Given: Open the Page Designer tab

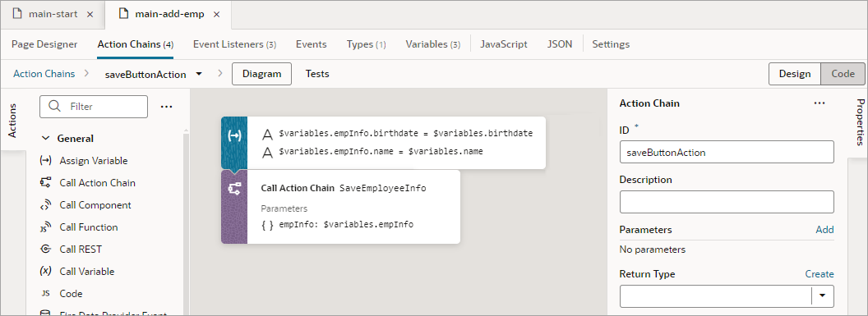Looking at the screenshot, I should pos(44,44).
